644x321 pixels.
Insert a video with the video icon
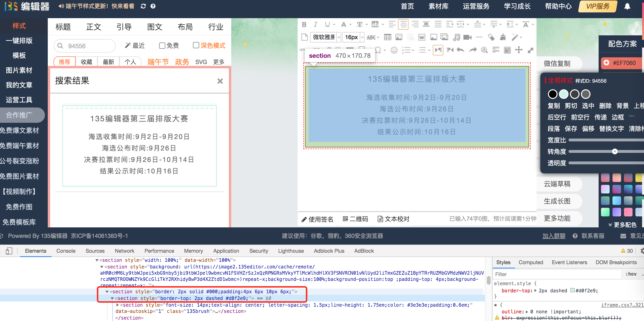click(468, 37)
